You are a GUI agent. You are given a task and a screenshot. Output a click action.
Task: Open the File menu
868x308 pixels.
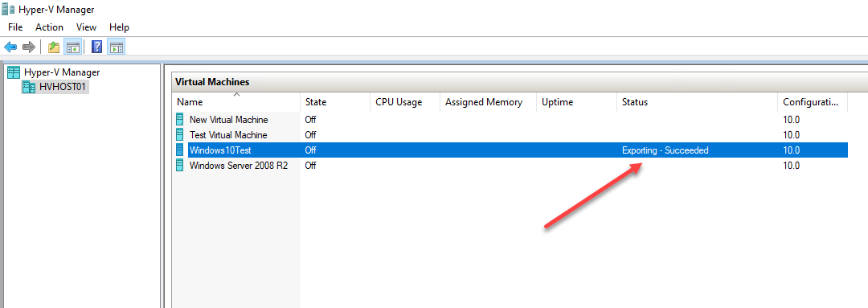15,27
